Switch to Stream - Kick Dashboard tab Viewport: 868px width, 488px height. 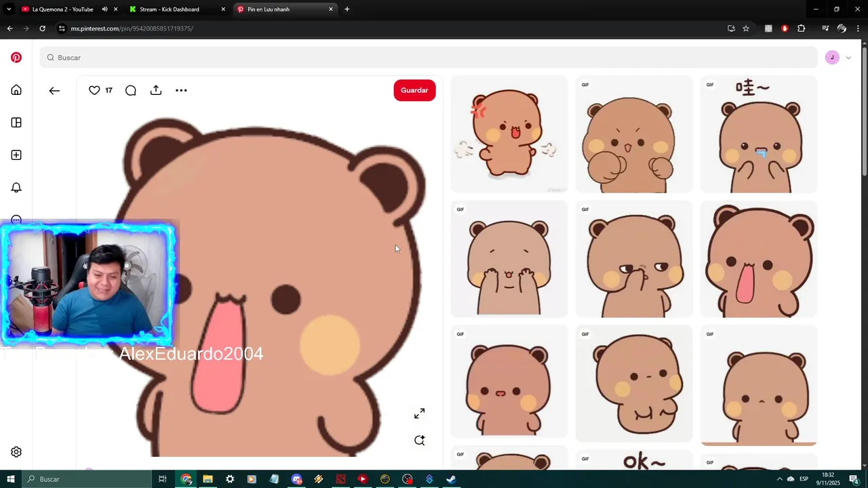[170, 9]
